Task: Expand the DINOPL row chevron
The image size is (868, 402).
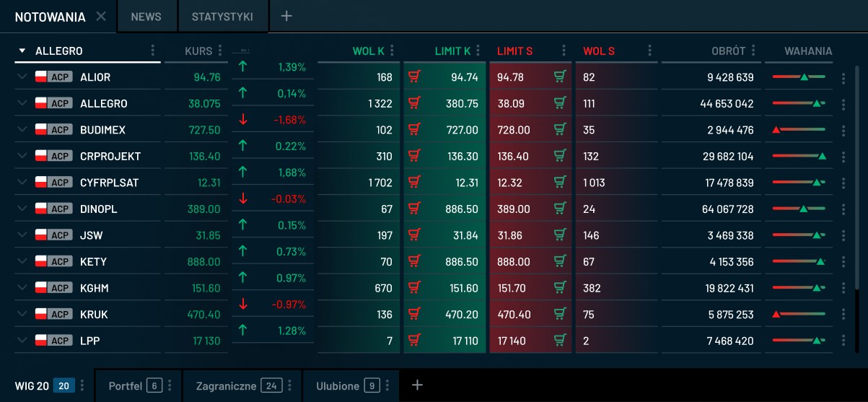Action: click(22, 209)
